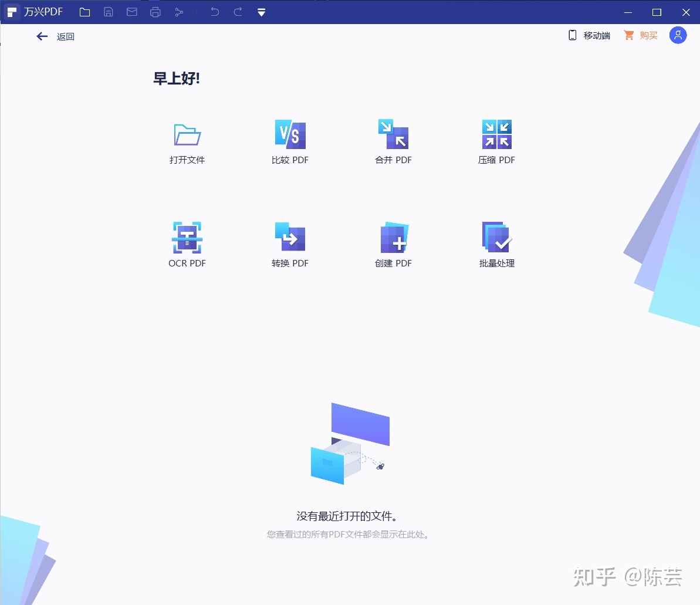Click the empty box illustration
Screen dimensions: 700x605
point(350,444)
